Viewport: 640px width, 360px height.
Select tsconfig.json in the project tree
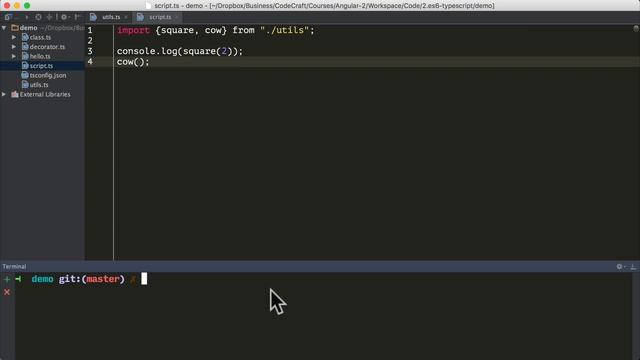48,75
